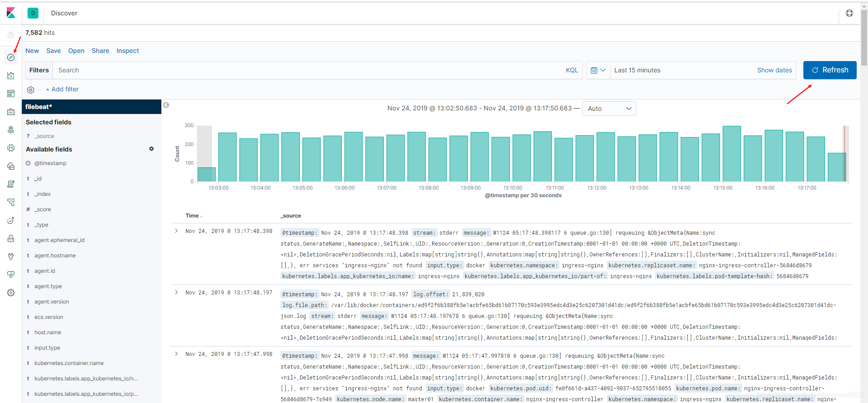Open the help icon at top right
The image size is (868, 403).
(849, 13)
